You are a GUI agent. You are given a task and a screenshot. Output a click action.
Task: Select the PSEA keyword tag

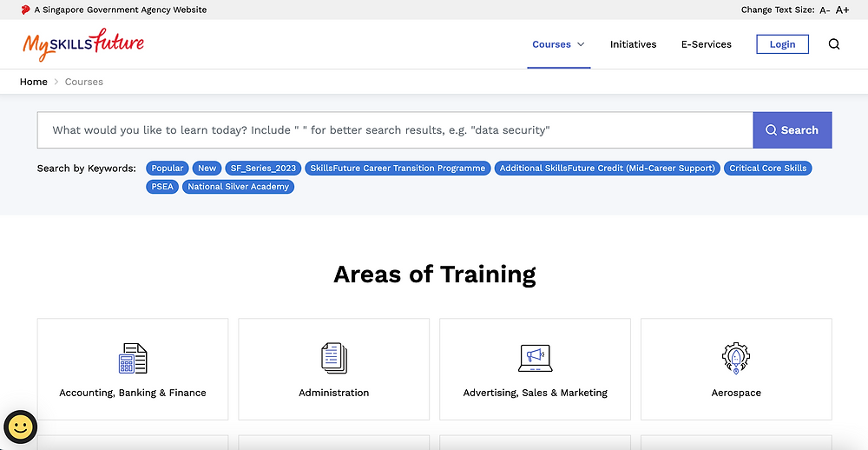tap(162, 187)
